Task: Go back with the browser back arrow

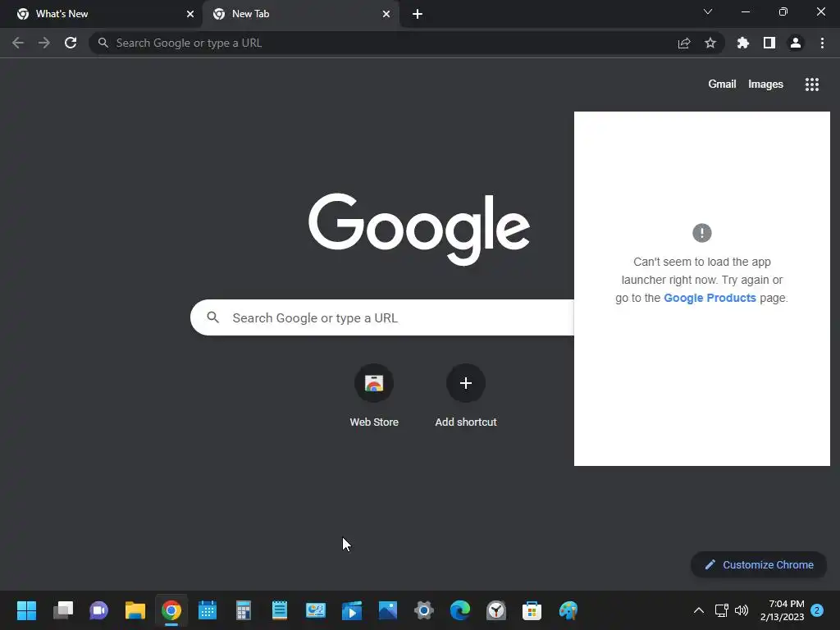Action: [x=18, y=43]
